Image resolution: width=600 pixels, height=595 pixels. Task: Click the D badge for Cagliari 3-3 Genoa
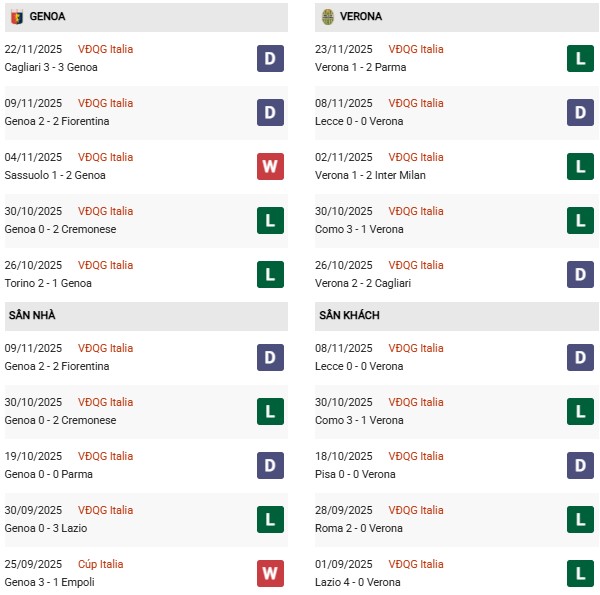pyautogui.click(x=270, y=58)
